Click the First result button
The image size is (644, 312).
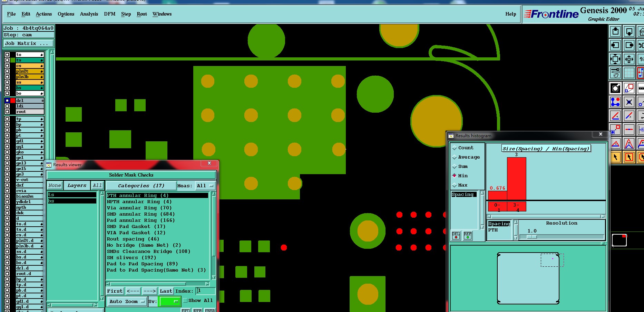115,291
